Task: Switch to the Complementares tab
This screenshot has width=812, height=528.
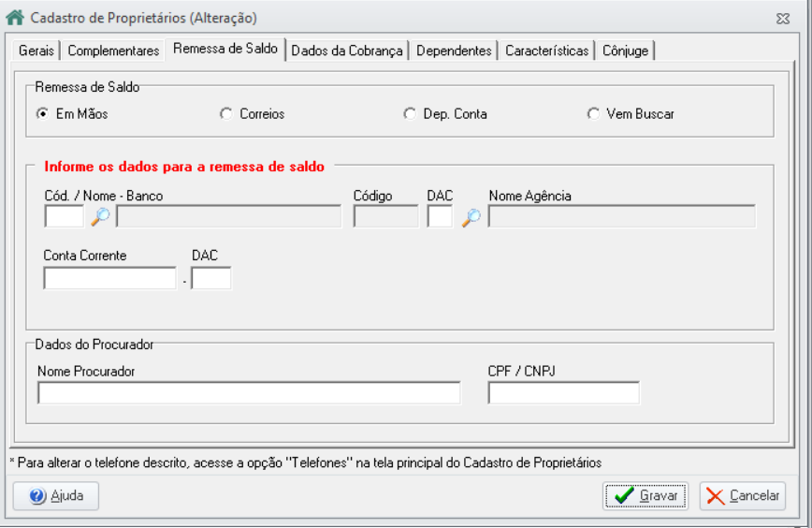Action: pos(113,51)
